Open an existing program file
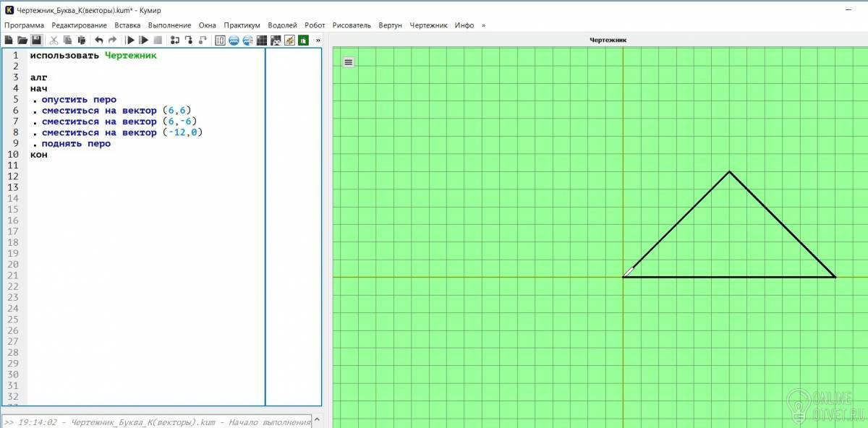This screenshot has width=868, height=428. tap(22, 40)
